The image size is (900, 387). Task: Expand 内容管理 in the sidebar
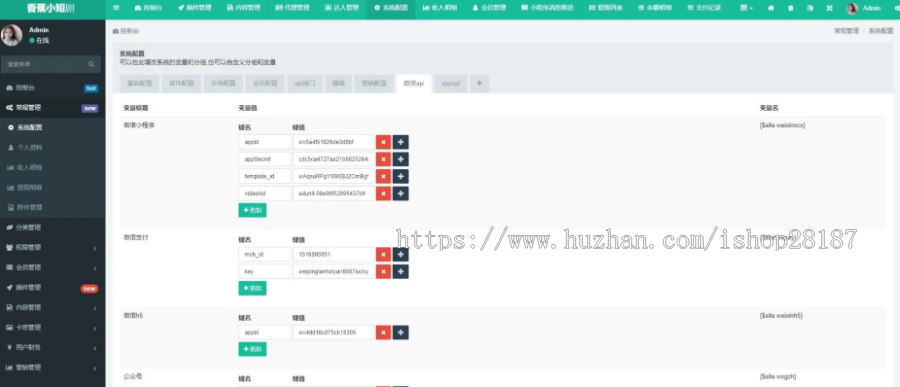click(52, 308)
